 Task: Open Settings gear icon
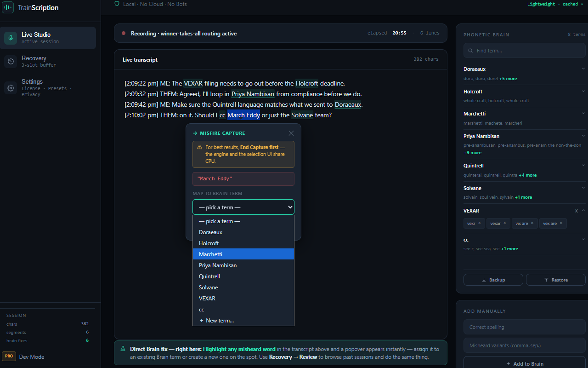click(x=11, y=87)
